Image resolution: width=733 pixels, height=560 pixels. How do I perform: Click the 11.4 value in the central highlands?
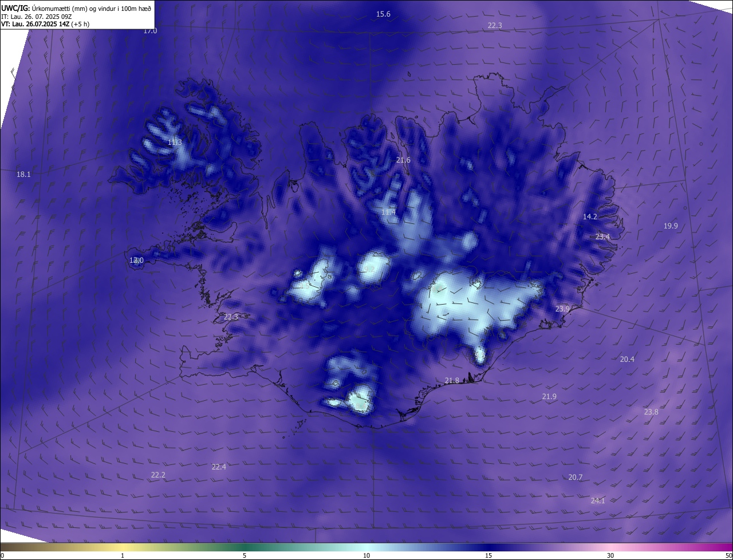(x=388, y=212)
